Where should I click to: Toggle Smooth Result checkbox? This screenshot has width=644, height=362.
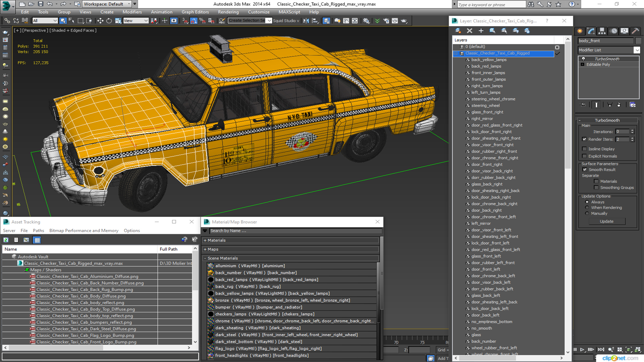pyautogui.click(x=585, y=170)
